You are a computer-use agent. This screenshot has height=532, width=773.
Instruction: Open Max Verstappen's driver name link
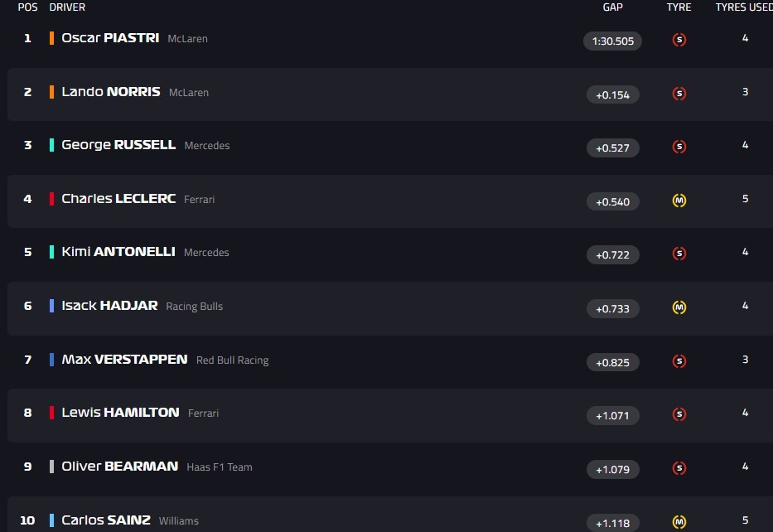tap(124, 360)
